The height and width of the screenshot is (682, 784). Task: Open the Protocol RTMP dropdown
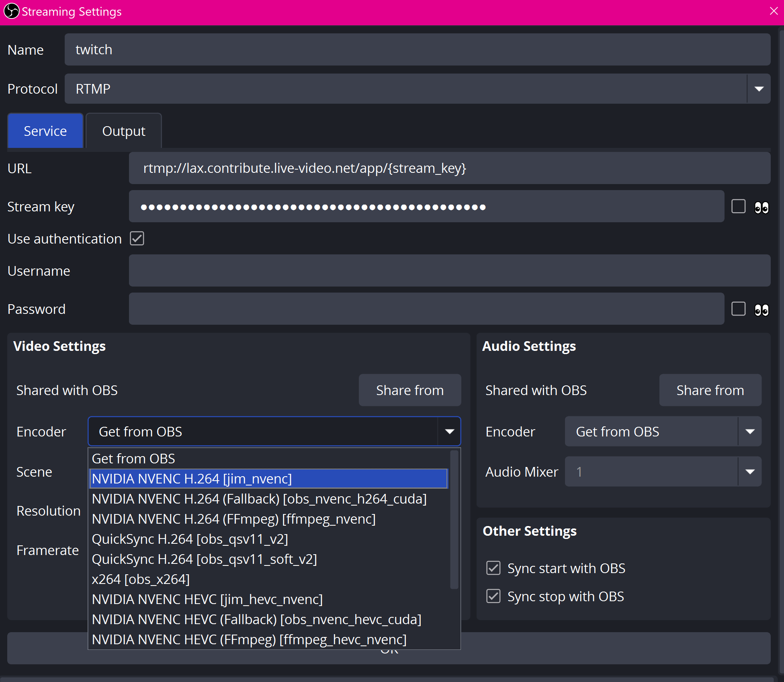point(418,89)
